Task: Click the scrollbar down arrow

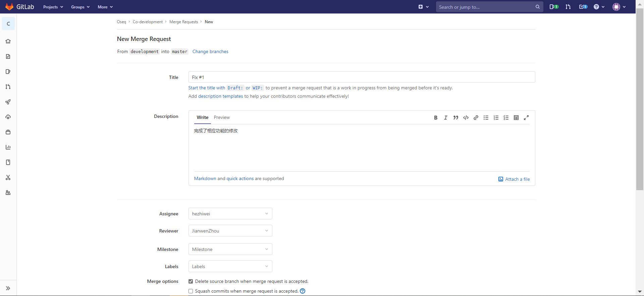Action: click(x=640, y=292)
